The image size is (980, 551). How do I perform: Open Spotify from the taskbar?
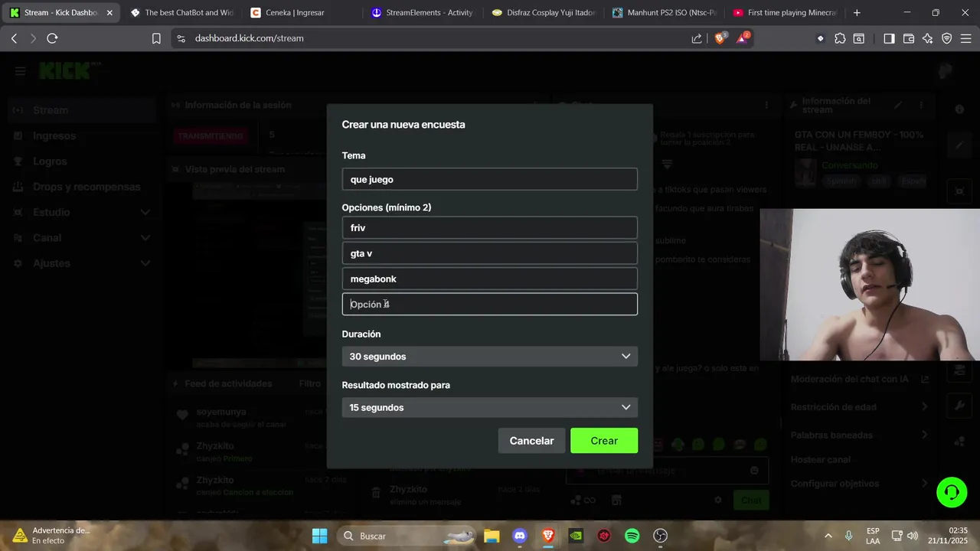tap(632, 536)
